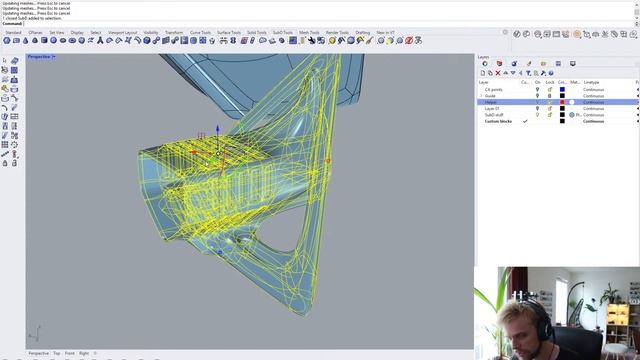The image size is (640, 360).
Task: Open the SubD Tools toolbar tab
Action: tap(283, 32)
